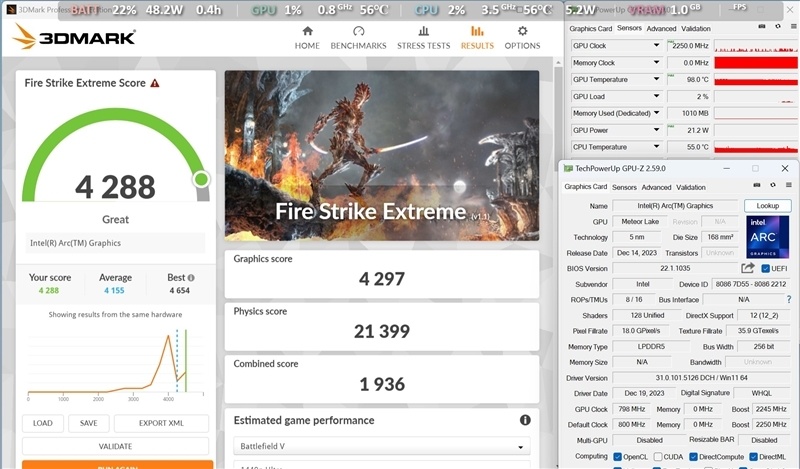Select Validation tab in the sensors GPU-Z window

coord(696,29)
